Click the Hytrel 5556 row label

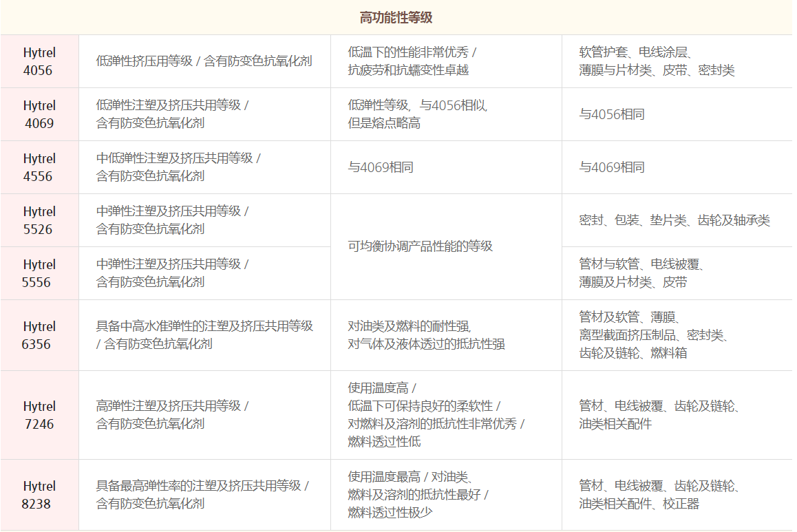click(x=39, y=273)
